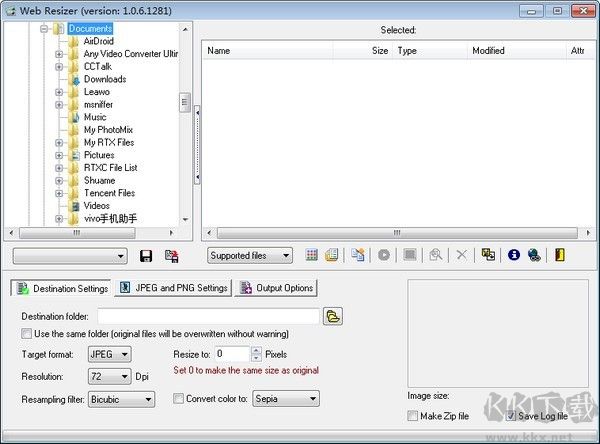Increase Resize to value with up arrow
The image size is (600, 444).
coord(256,350)
